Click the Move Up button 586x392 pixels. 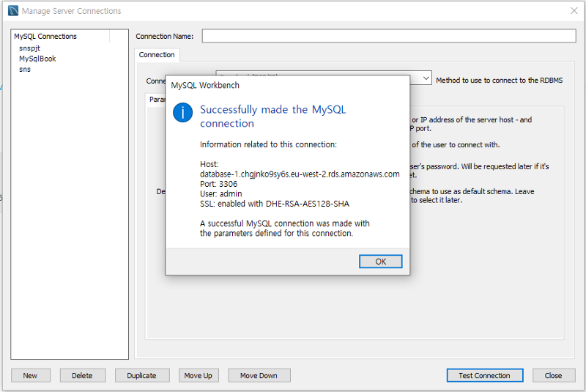tap(199, 376)
